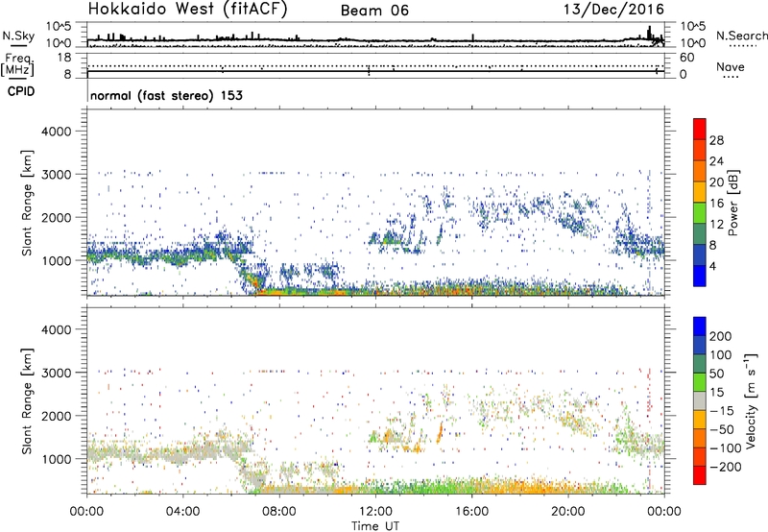Image resolution: width=768 pixels, height=532 pixels.
Task: Click the '18' frequency axis tick
Action: pyautogui.click(x=64, y=58)
